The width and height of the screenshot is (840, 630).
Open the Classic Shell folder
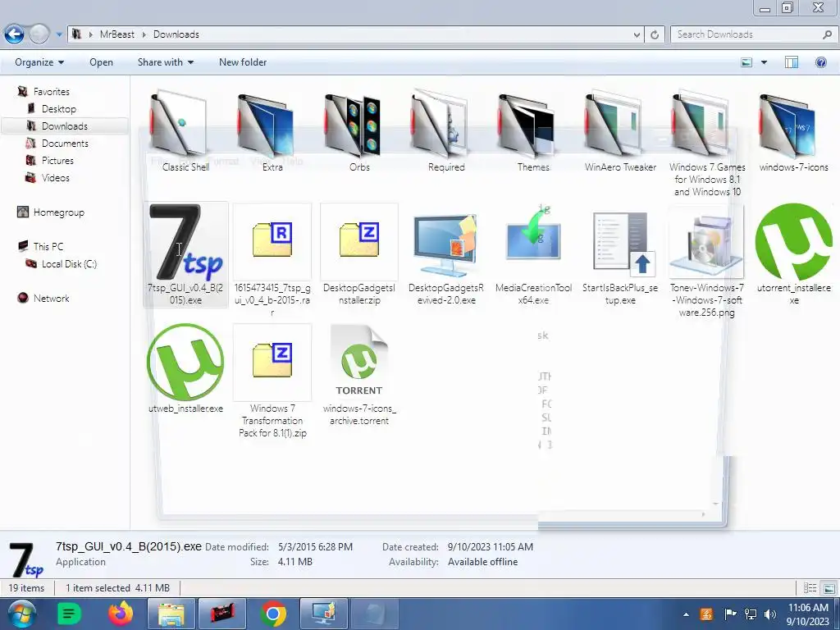pos(185,131)
